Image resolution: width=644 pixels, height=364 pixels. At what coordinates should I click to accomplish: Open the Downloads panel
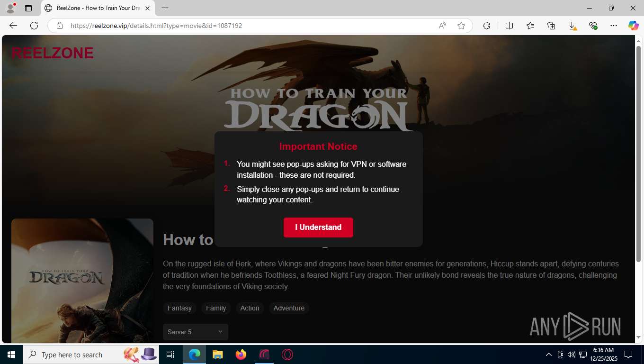click(x=572, y=26)
